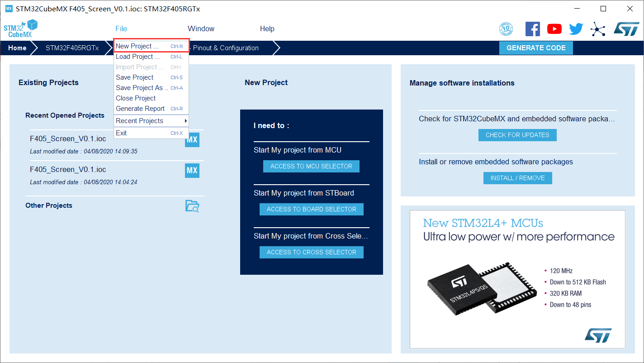The image size is (644, 363).
Task: Click the INSTALL / REMOVE button
Action: (x=518, y=178)
